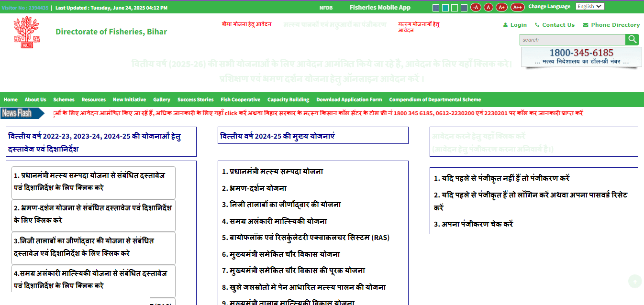Go to Download Application Form menu
644x305 pixels.
point(349,100)
